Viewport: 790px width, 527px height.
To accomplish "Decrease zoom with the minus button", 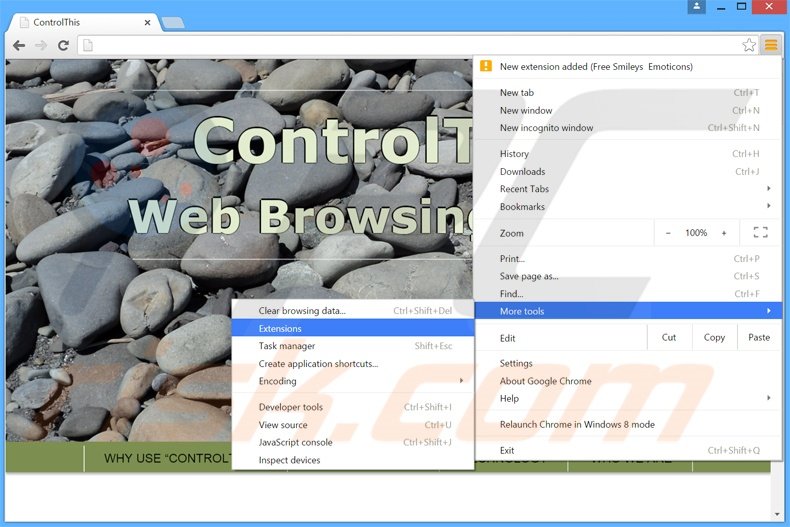I will click(668, 233).
